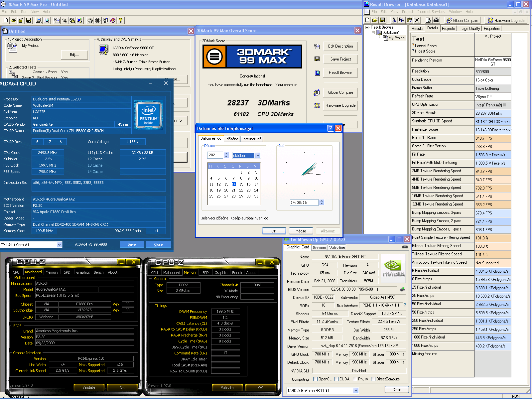Open the Validation tab in GPU-Z

point(337,248)
